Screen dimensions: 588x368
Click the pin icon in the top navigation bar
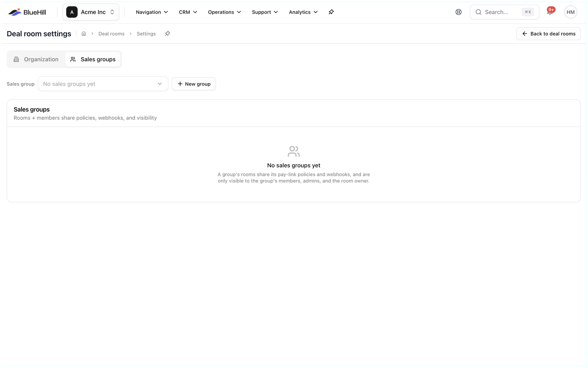(331, 12)
